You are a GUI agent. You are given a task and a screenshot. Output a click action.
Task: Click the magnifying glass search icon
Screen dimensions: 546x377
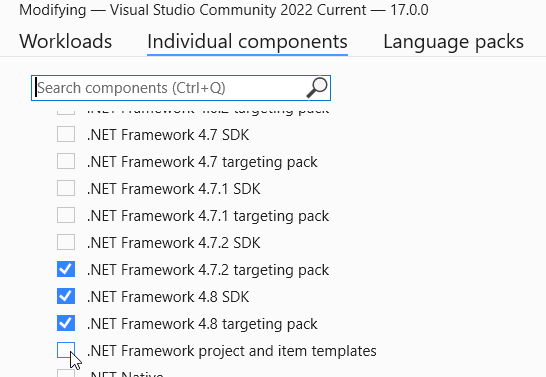coord(317,88)
